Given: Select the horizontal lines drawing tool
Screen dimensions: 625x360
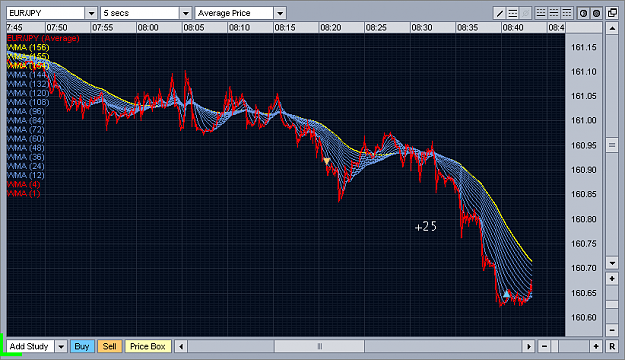Looking at the screenshot, I should [513, 13].
